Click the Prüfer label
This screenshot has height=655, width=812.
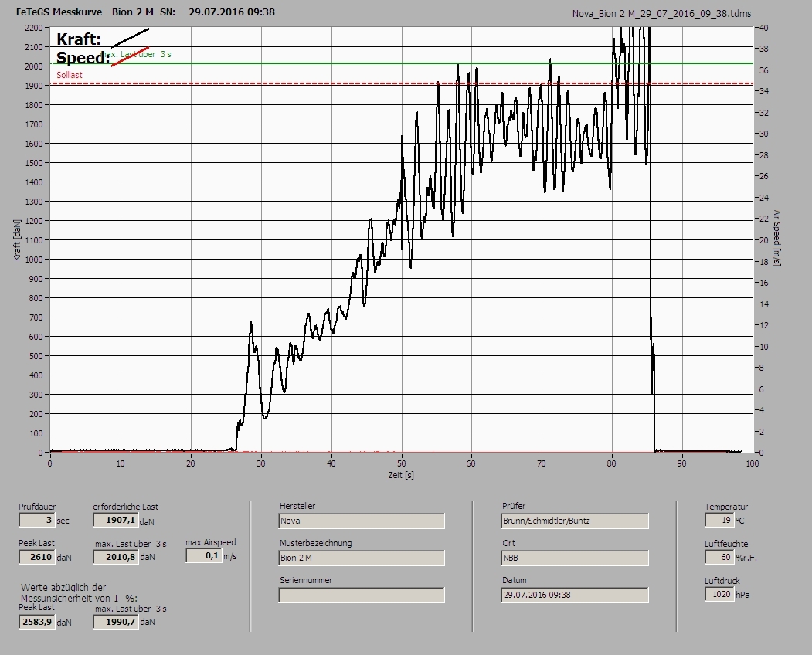[514, 506]
